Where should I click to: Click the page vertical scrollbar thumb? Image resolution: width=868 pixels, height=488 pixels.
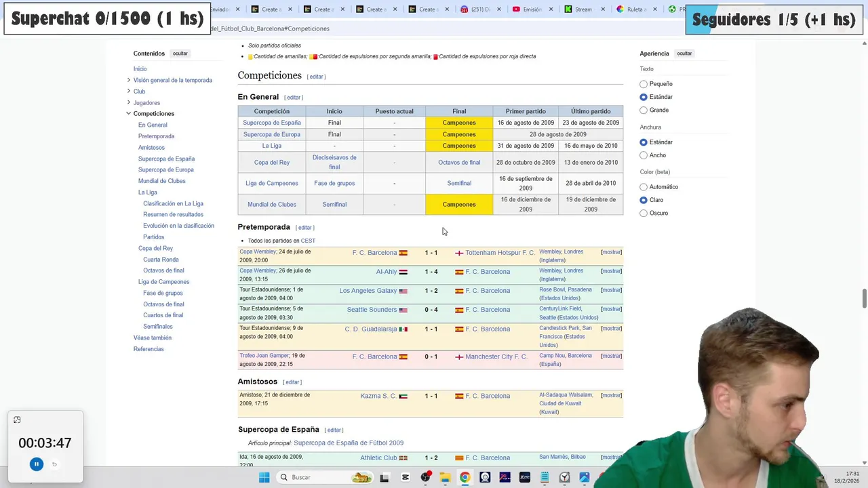(864, 298)
